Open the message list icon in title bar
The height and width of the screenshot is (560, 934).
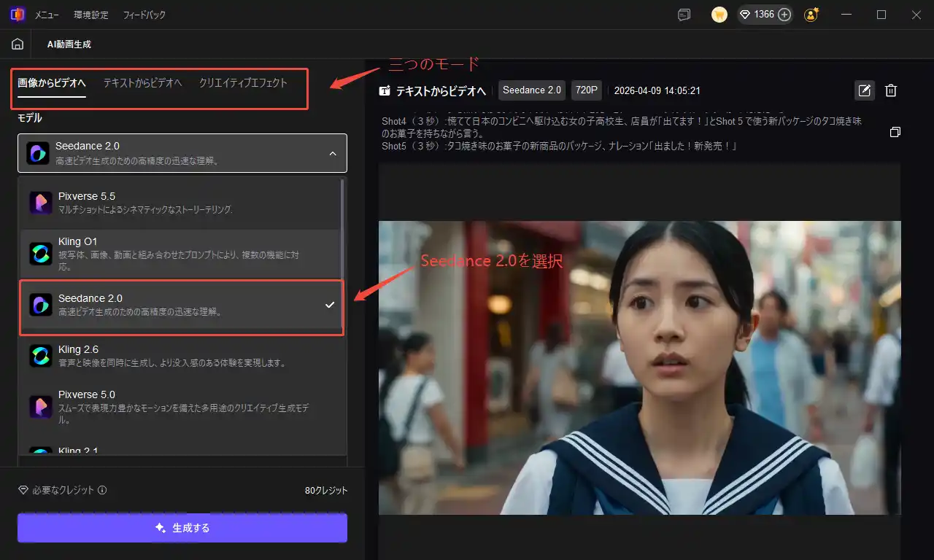[684, 15]
